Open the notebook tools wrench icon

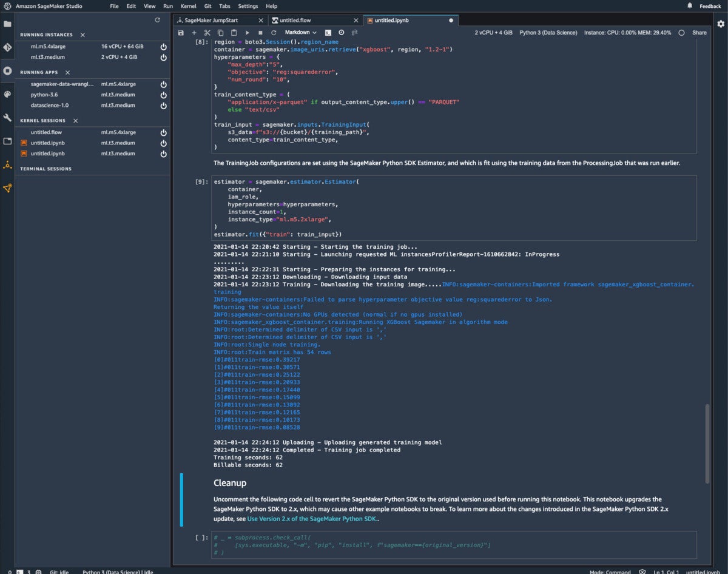click(x=7, y=118)
